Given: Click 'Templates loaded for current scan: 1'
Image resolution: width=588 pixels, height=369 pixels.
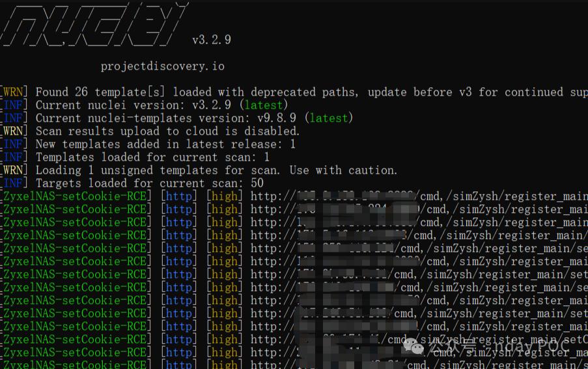Looking at the screenshot, I should pos(152,157).
